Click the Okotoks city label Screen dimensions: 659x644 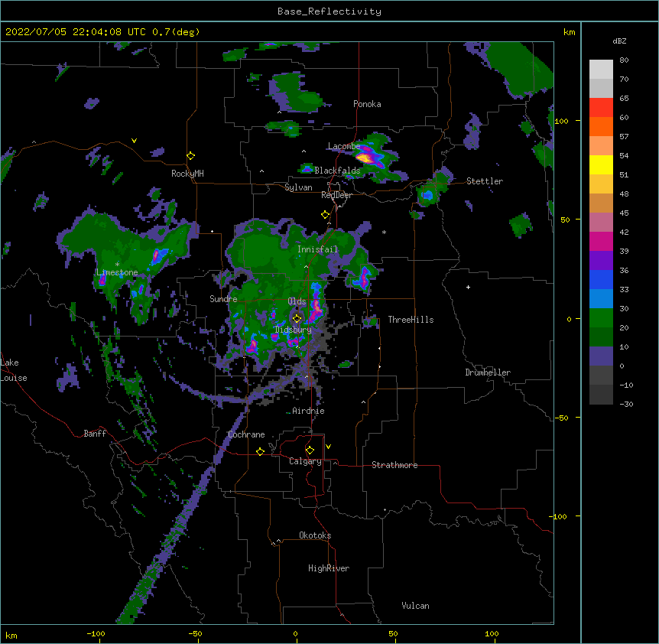coord(315,535)
